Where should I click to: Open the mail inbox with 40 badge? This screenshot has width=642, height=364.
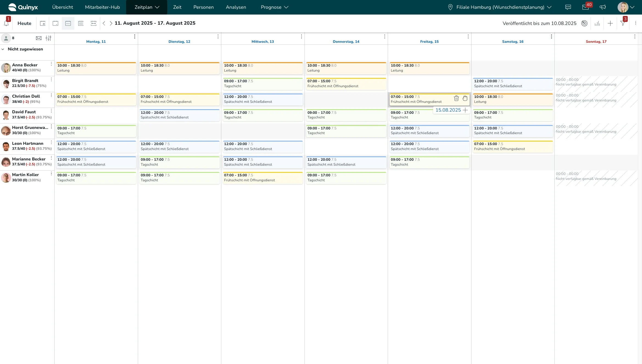(x=585, y=7)
